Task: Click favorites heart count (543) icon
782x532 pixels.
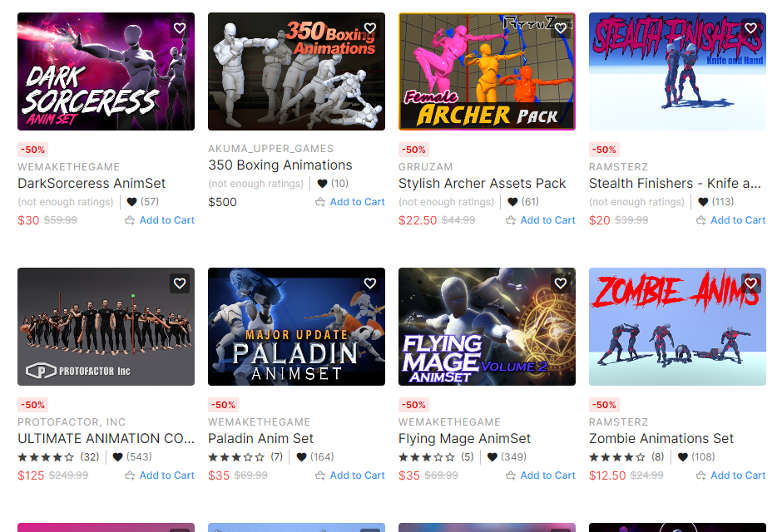Action: coord(117,457)
